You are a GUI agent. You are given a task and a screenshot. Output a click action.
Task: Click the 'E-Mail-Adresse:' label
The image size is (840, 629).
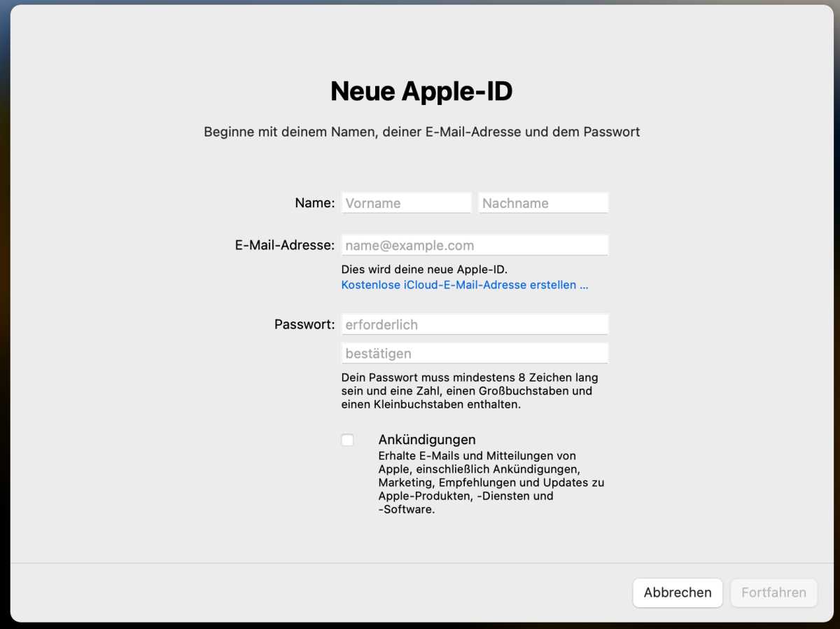tap(285, 245)
